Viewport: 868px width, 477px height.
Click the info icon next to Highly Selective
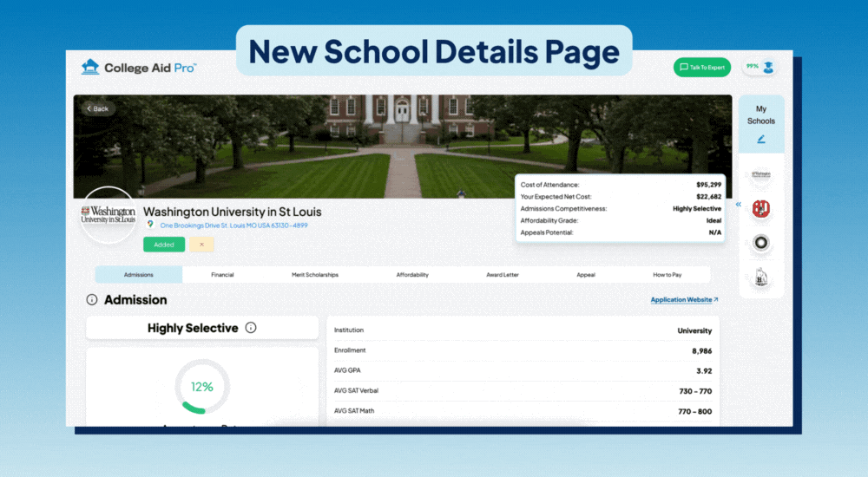point(251,328)
